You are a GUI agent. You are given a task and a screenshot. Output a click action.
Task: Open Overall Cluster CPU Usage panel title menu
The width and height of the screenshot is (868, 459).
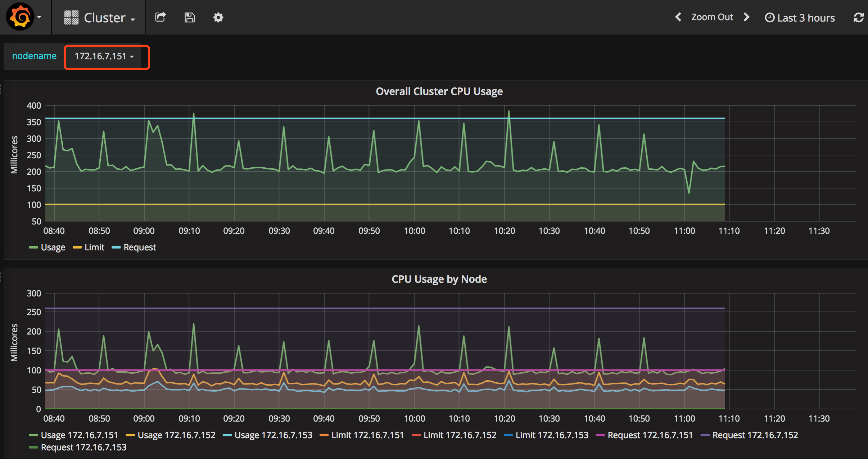(x=439, y=91)
